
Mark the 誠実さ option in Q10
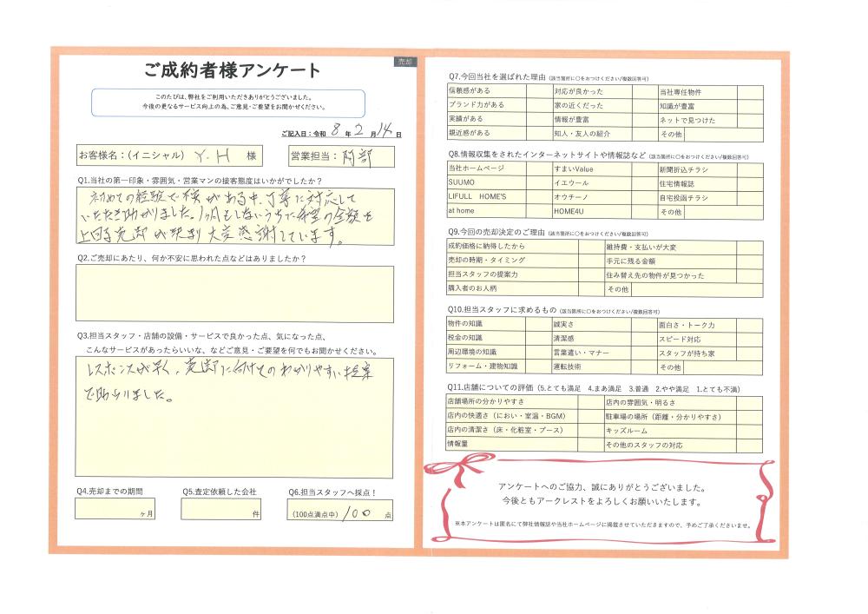[x=590, y=324]
